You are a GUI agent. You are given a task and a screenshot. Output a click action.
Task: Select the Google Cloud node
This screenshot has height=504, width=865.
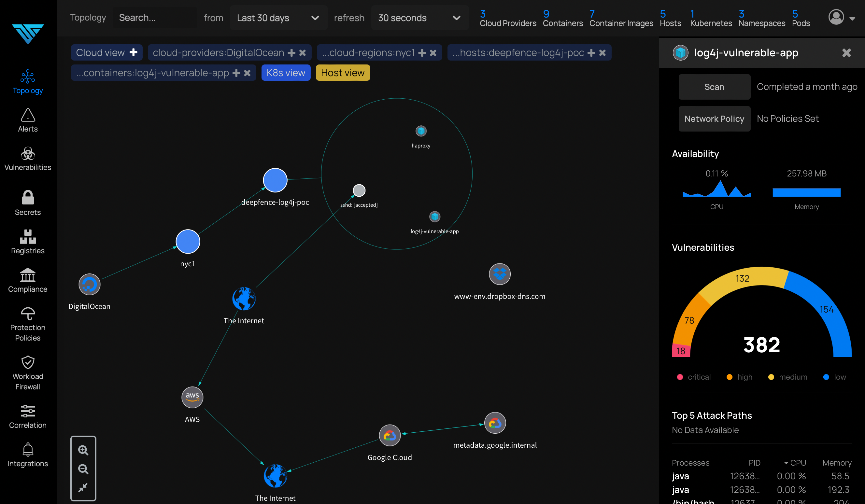(390, 435)
